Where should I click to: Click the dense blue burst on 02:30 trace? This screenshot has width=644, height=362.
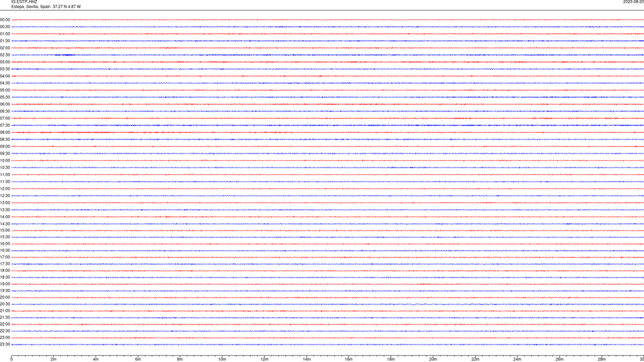(65, 55)
